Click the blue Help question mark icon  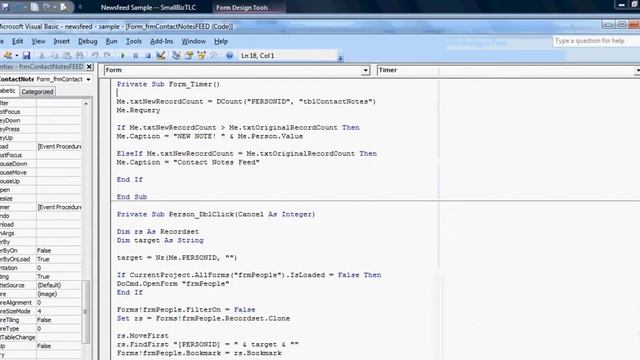click(x=229, y=56)
